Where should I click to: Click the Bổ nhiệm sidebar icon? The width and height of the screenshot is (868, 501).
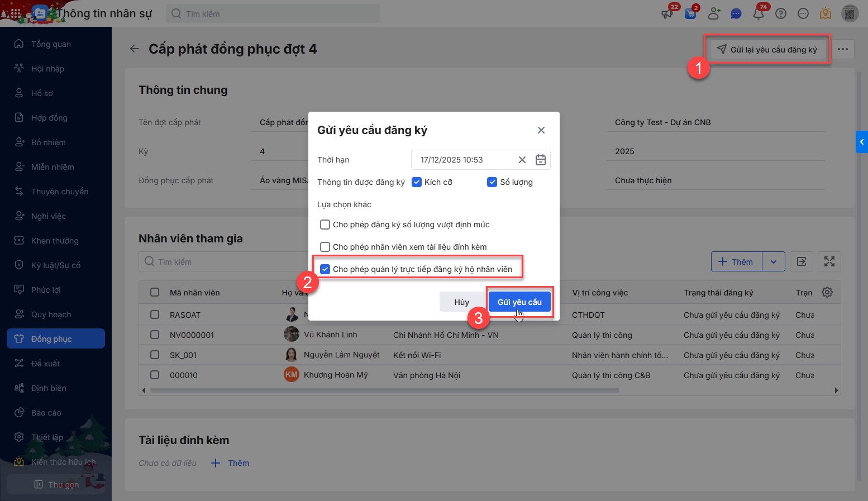click(19, 142)
